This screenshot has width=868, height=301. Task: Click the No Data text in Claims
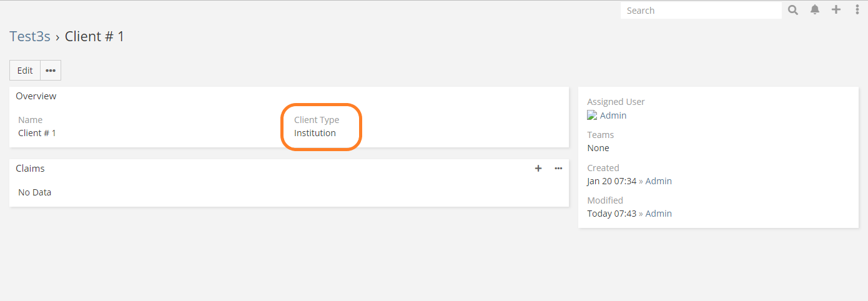[x=34, y=192]
